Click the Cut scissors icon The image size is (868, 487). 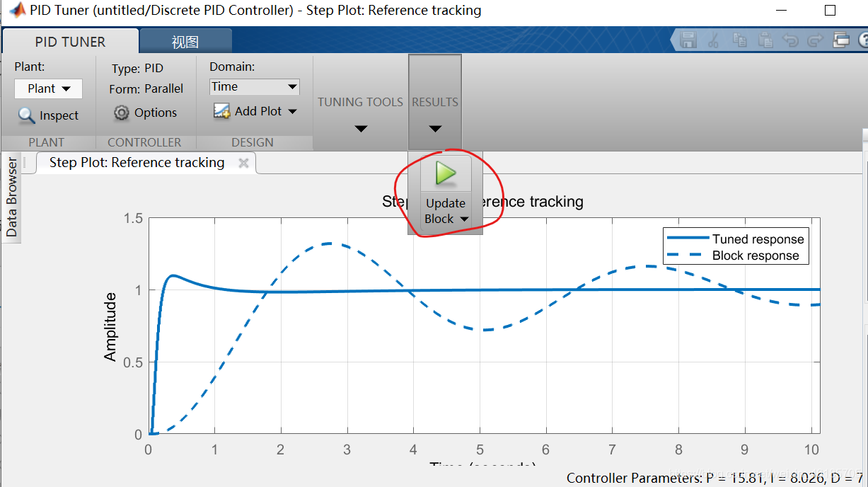click(713, 40)
